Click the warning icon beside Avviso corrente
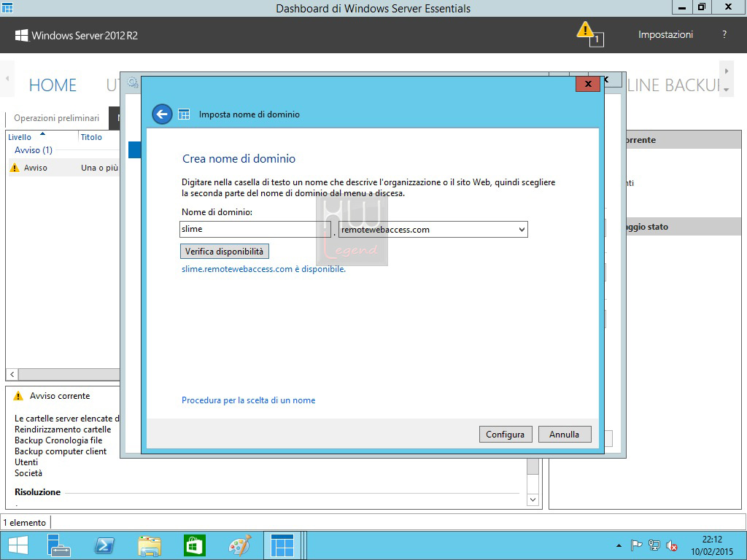The width and height of the screenshot is (747, 560). (x=18, y=396)
